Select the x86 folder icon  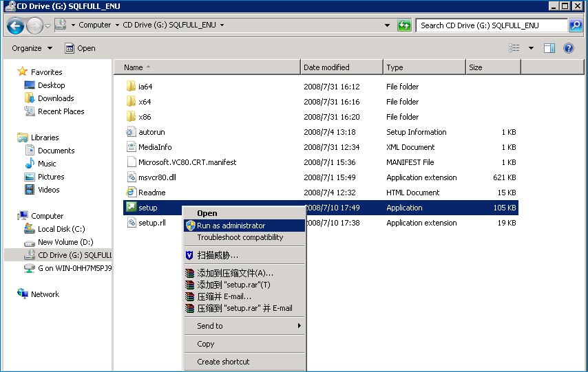(x=131, y=116)
